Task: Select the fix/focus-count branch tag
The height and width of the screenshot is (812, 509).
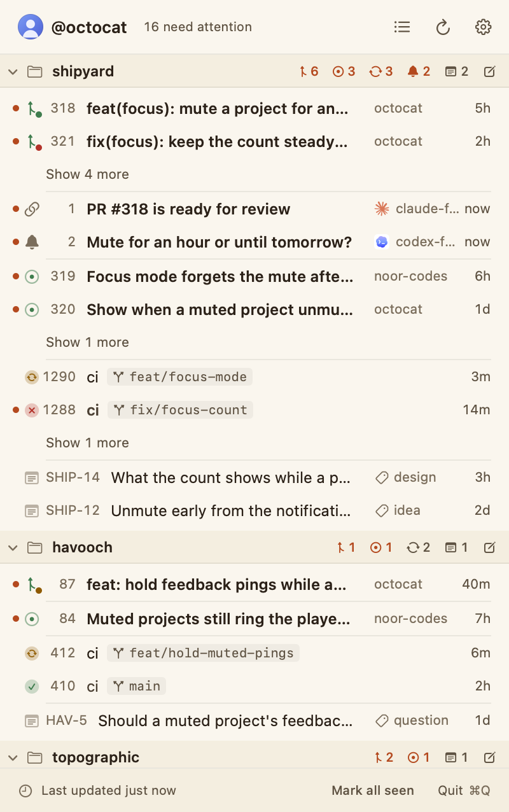Action: [x=180, y=410]
